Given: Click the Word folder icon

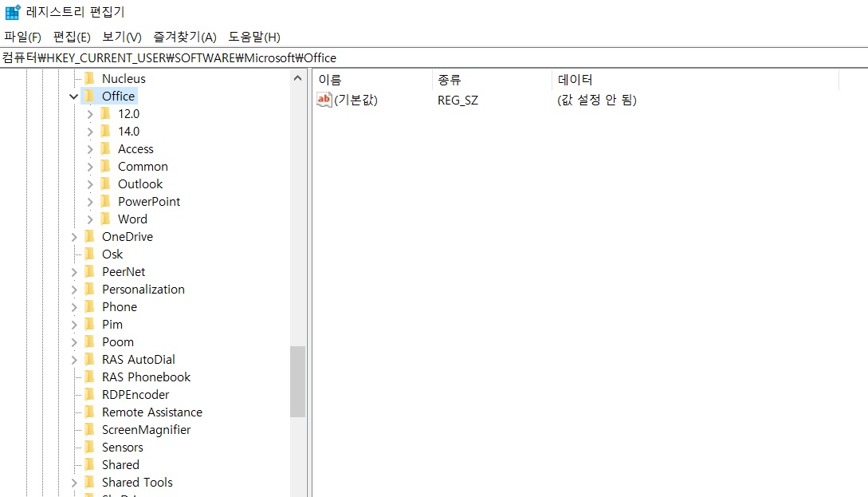Looking at the screenshot, I should (x=106, y=219).
